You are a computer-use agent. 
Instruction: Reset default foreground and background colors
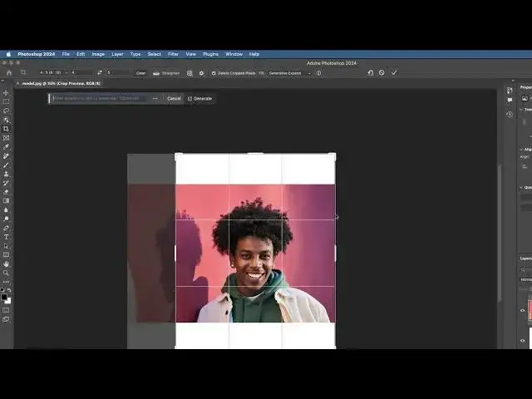tap(2, 290)
